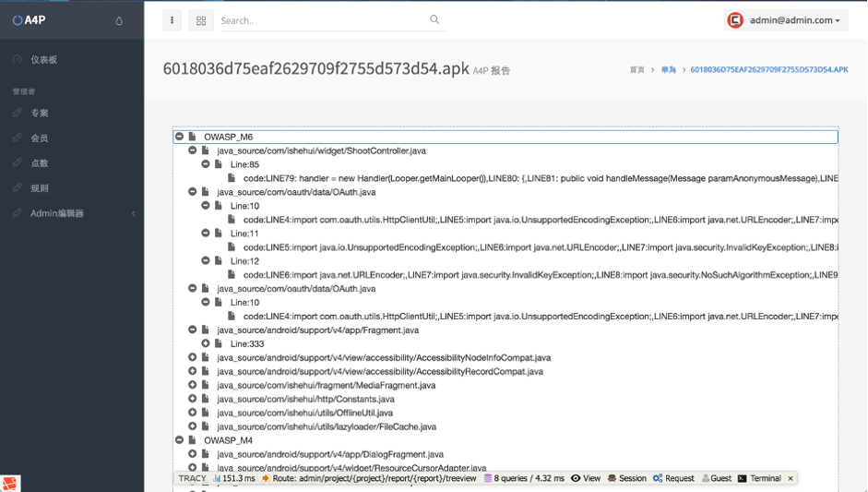This screenshot has width=868, height=492.
Task: Focus the Search input field
Action: (x=324, y=20)
